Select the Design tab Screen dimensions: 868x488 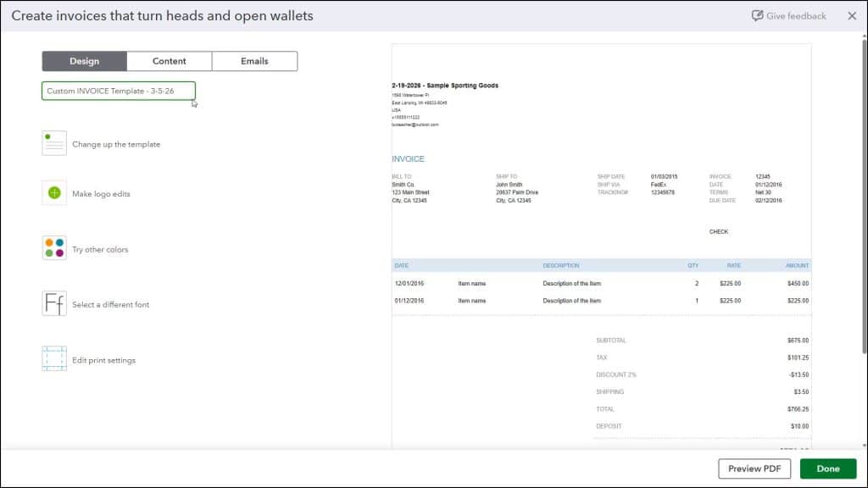coord(84,60)
